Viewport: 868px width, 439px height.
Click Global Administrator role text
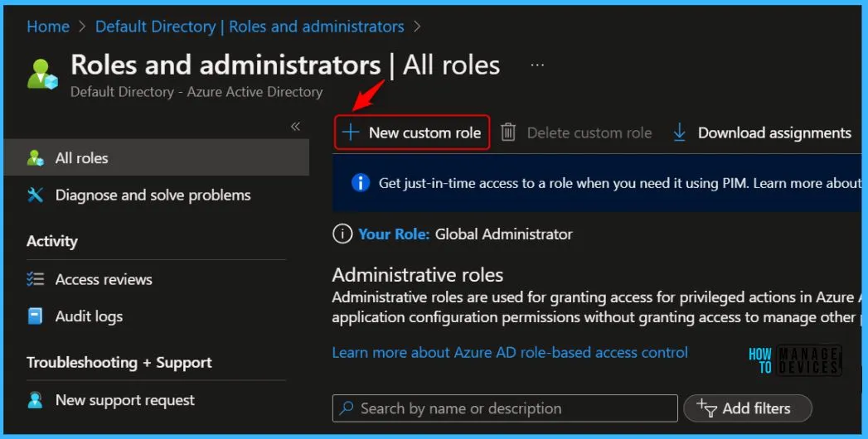503,234
